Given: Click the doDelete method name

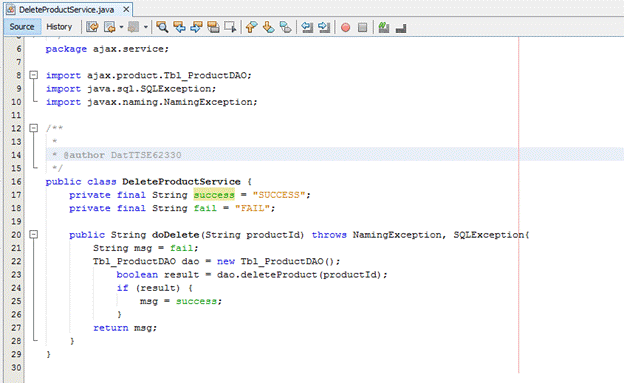Looking at the screenshot, I should (x=176, y=234).
